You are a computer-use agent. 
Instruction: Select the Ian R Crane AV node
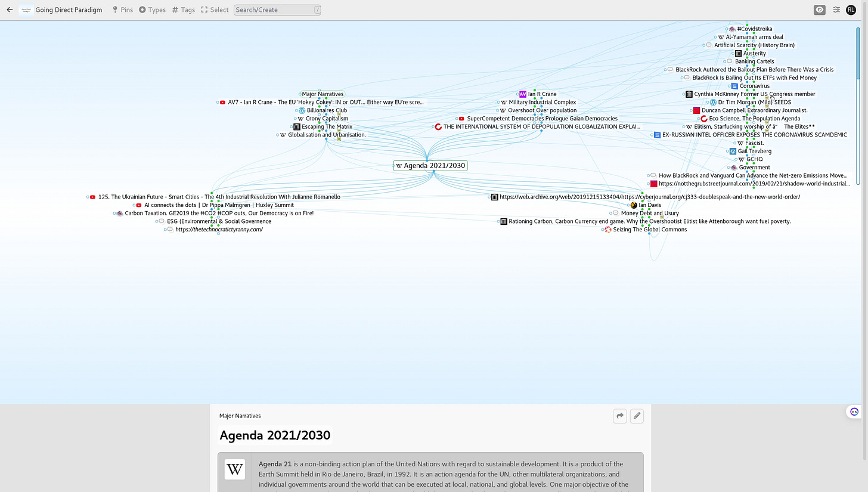tap(538, 94)
